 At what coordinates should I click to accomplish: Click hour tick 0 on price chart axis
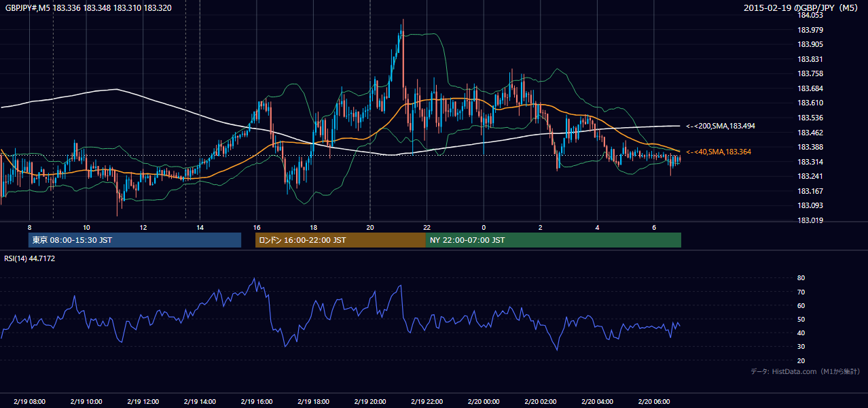point(484,226)
